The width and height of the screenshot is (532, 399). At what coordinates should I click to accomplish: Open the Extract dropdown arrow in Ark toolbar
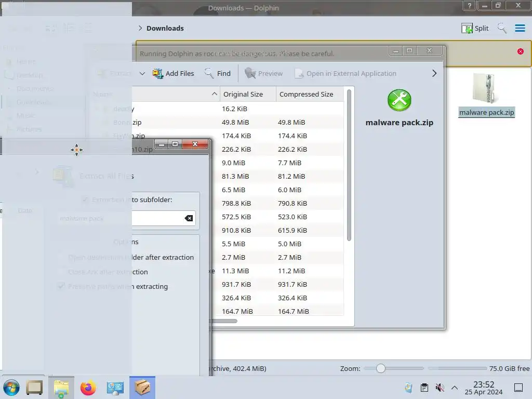(142, 73)
